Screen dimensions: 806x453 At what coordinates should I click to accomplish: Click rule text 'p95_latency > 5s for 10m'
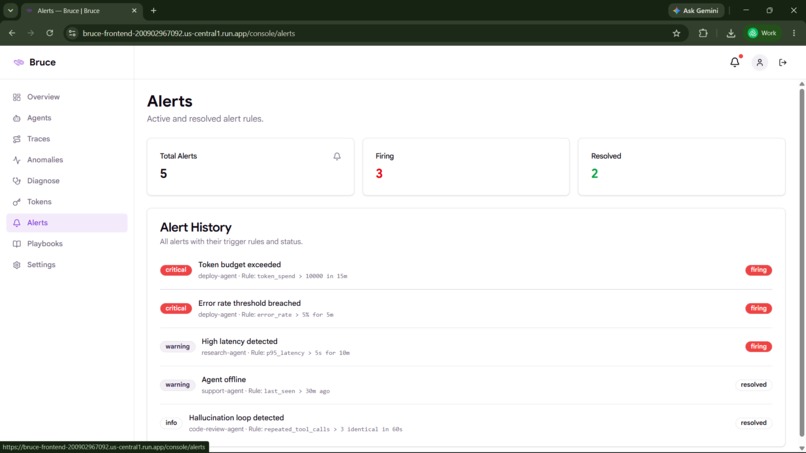click(x=308, y=353)
